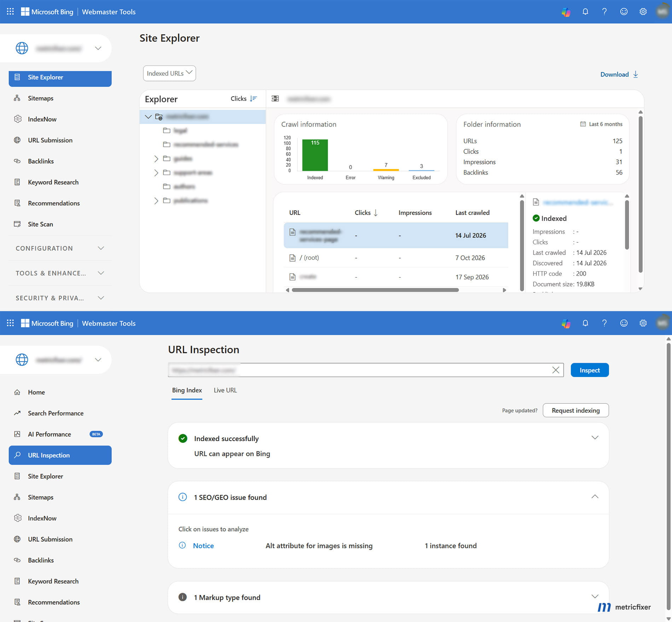The height and width of the screenshot is (622, 672).
Task: Expand the Indexed successfully card
Action: [x=595, y=438]
